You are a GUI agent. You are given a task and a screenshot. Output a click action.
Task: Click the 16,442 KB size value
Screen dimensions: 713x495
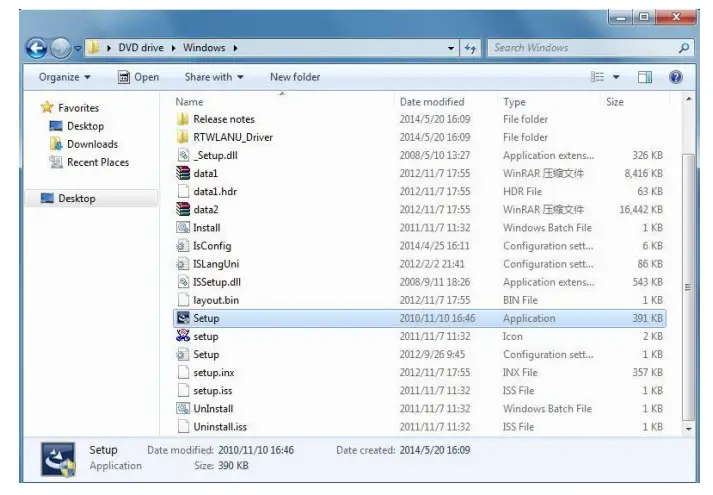point(641,210)
